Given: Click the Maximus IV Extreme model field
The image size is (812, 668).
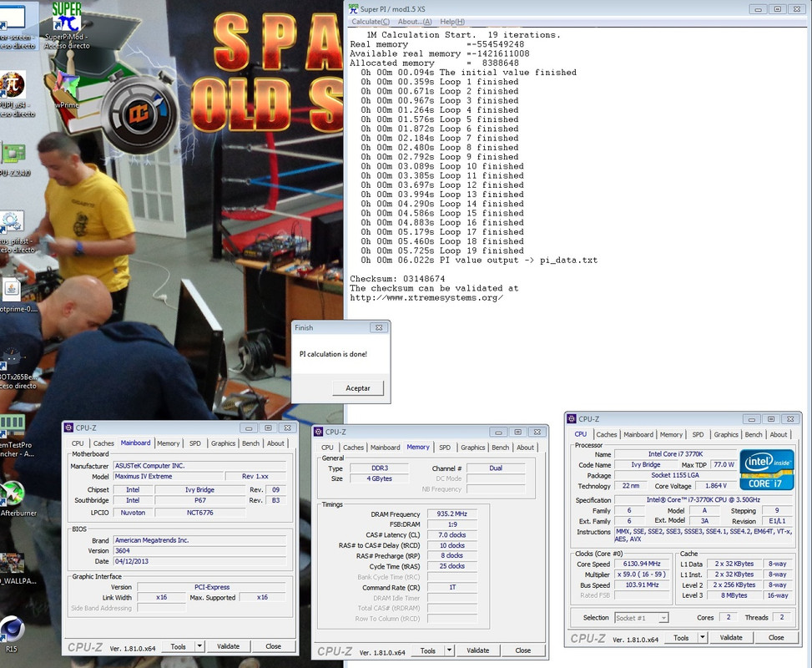Looking at the screenshot, I should tap(169, 476).
